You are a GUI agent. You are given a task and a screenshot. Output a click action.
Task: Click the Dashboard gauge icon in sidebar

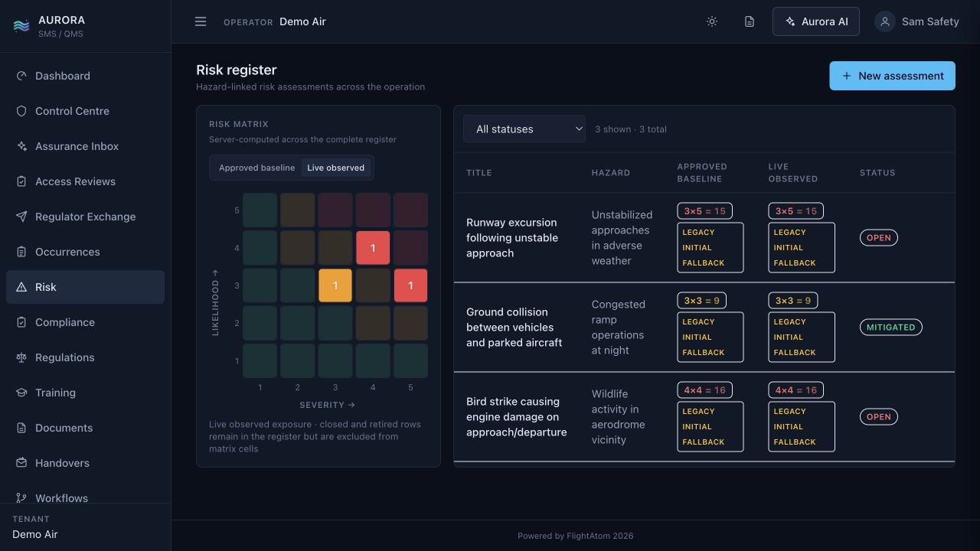click(x=21, y=76)
